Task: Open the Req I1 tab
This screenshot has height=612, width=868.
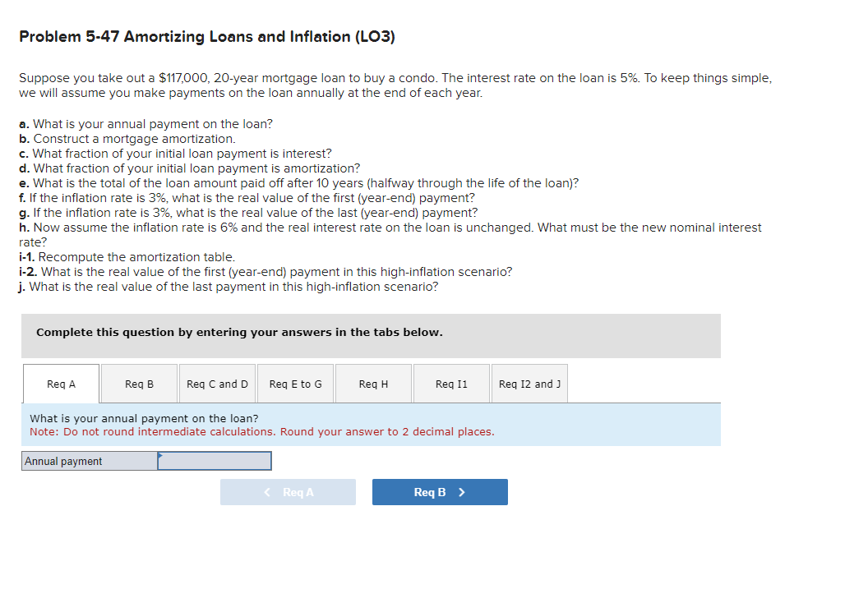Action: click(x=451, y=383)
